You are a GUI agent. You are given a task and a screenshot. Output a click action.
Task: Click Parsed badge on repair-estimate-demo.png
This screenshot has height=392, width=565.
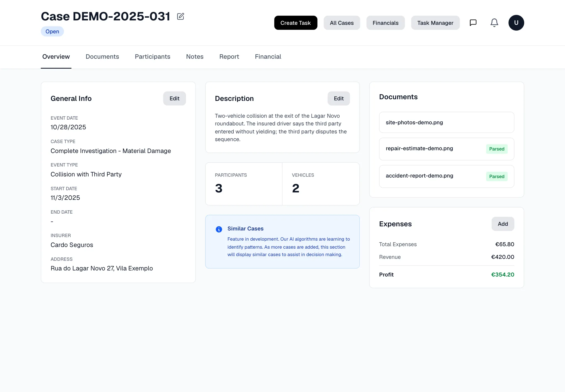(x=497, y=149)
